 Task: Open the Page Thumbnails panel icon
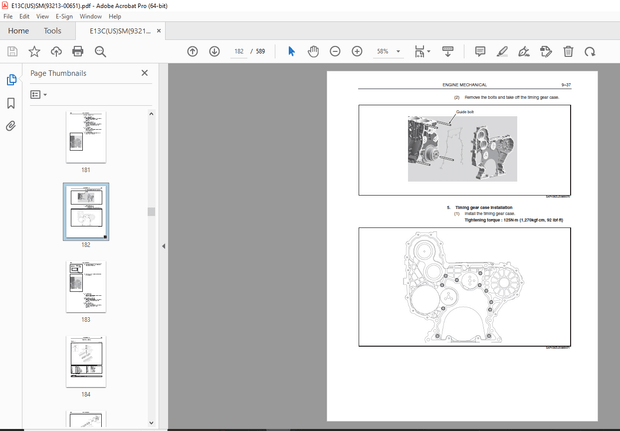[x=11, y=79]
